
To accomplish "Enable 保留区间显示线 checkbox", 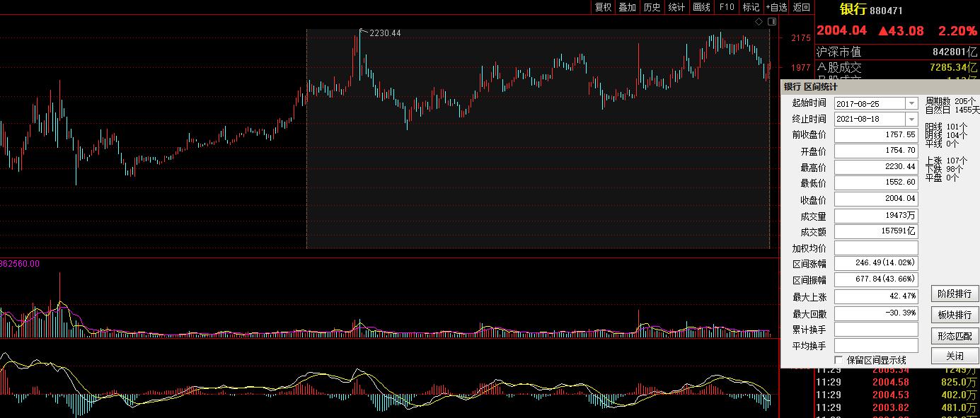I will pos(839,360).
